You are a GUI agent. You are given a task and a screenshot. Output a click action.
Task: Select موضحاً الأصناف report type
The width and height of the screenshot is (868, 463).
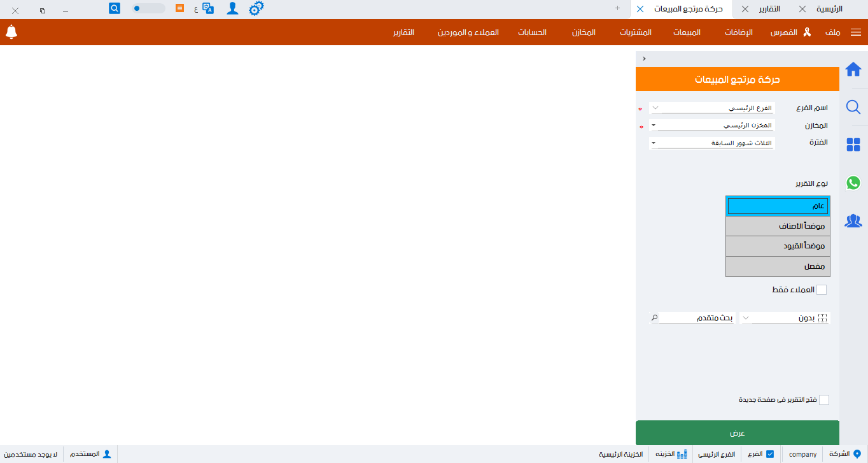[778, 226]
